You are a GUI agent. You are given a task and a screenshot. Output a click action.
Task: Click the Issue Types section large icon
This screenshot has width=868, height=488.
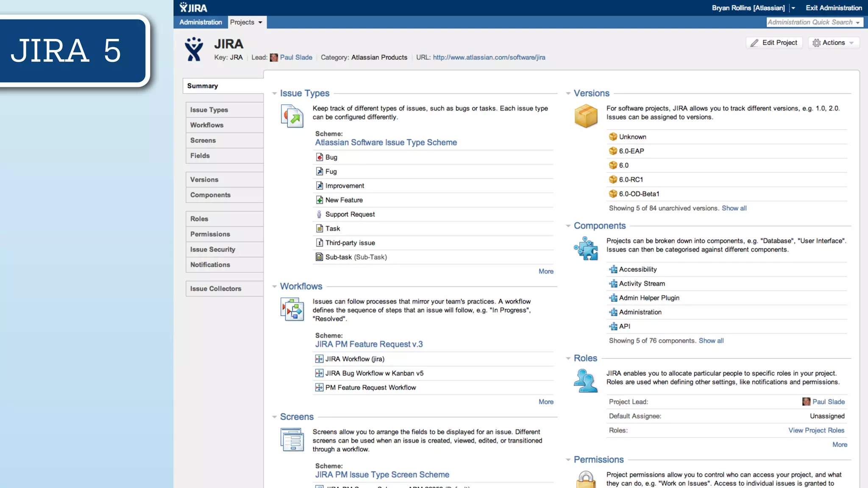pyautogui.click(x=292, y=116)
